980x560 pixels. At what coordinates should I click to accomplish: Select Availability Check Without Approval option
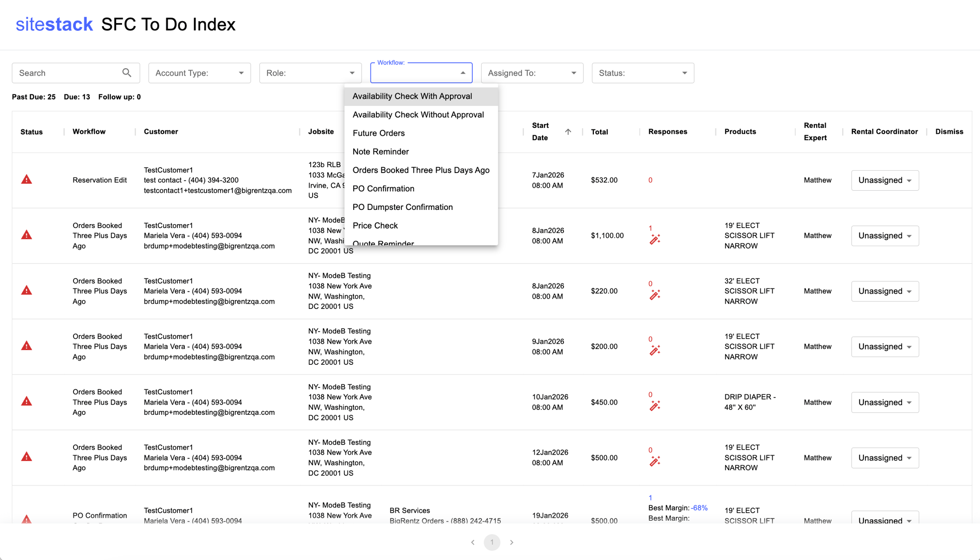[x=418, y=115]
